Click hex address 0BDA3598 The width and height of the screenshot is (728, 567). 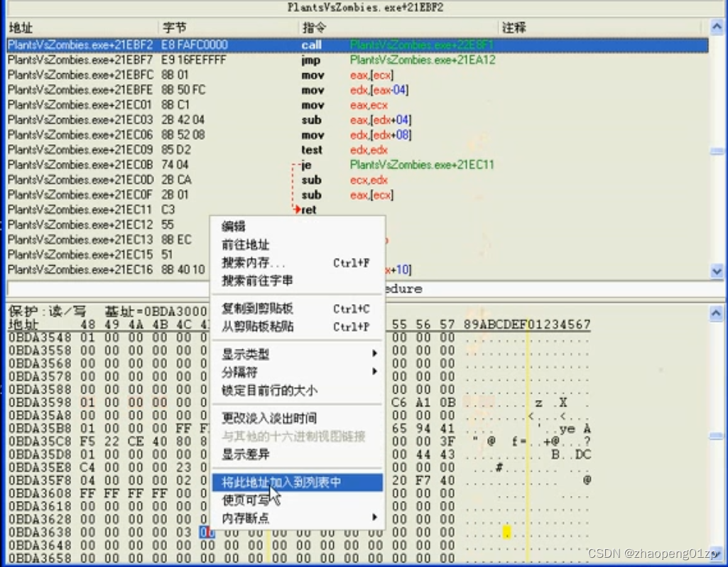click(40, 402)
